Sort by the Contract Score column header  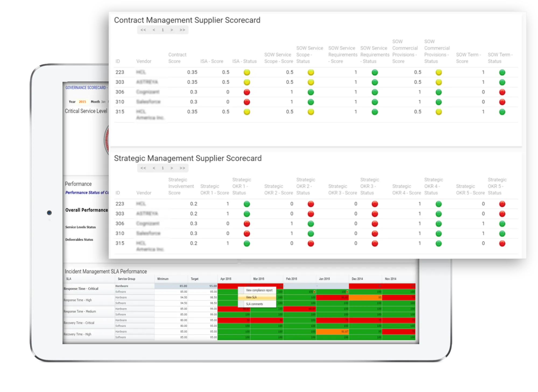(x=177, y=58)
